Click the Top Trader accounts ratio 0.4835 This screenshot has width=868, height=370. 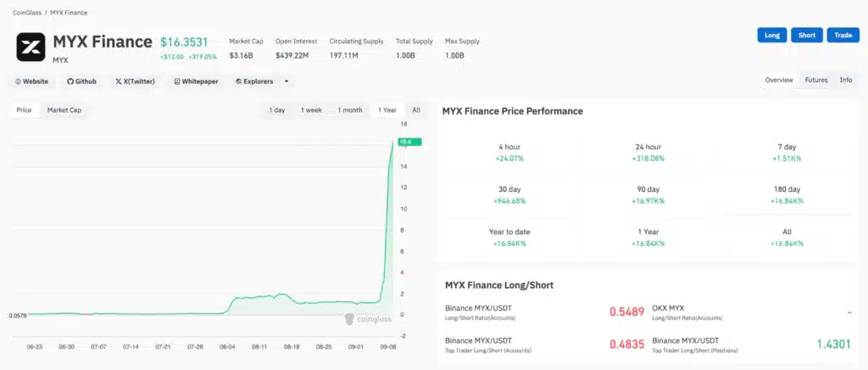pyautogui.click(x=626, y=345)
